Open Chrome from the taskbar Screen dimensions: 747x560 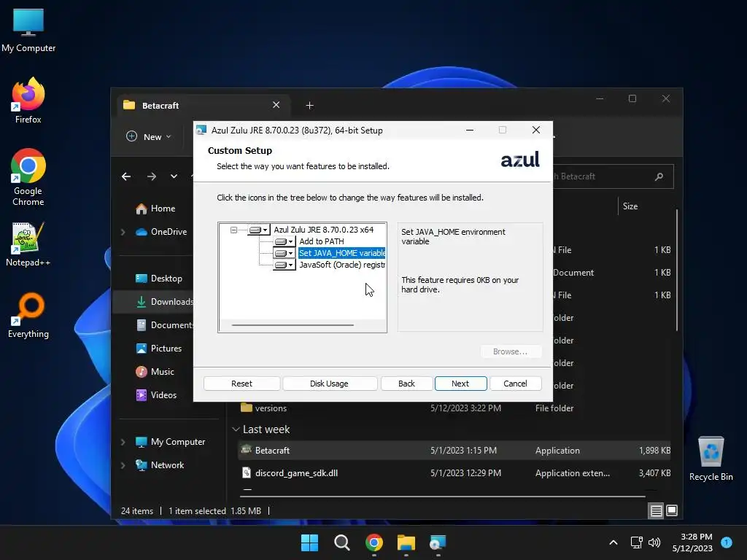(x=374, y=542)
